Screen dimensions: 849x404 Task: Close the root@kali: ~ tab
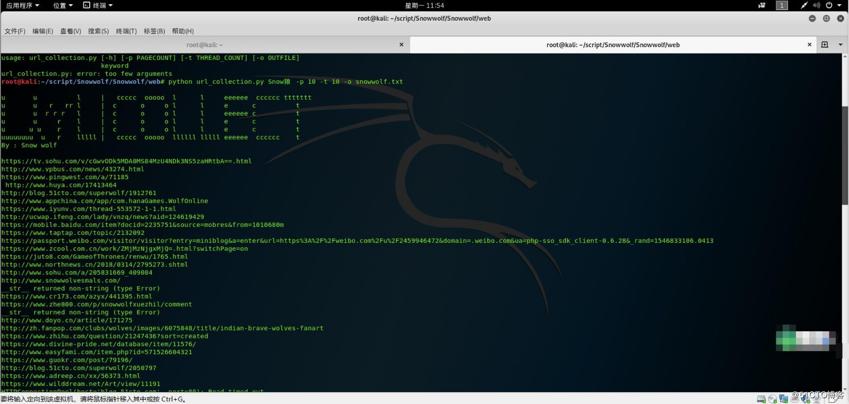click(x=401, y=45)
